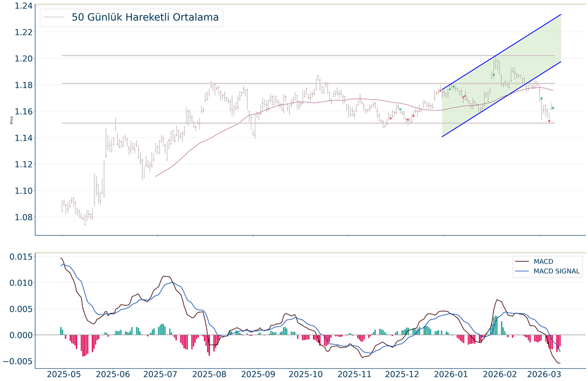588x381 pixels.
Task: Click the 0.015 MACD axis tick label
Action: pyautogui.click(x=18, y=256)
